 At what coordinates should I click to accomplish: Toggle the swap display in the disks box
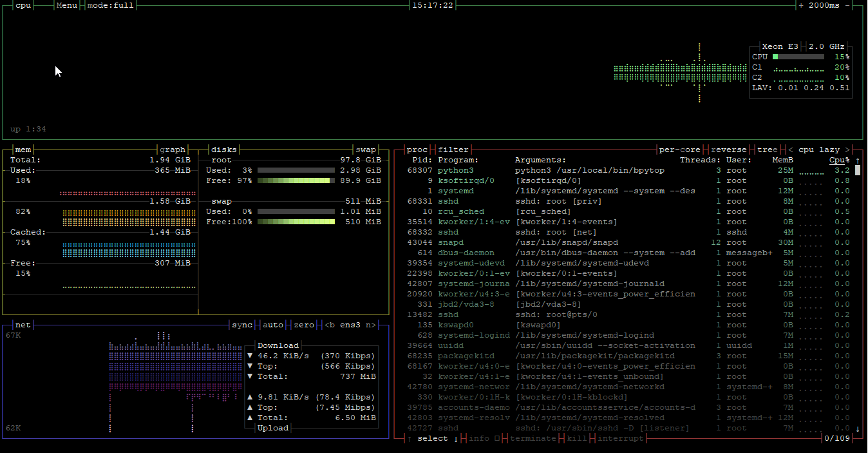[x=366, y=149]
